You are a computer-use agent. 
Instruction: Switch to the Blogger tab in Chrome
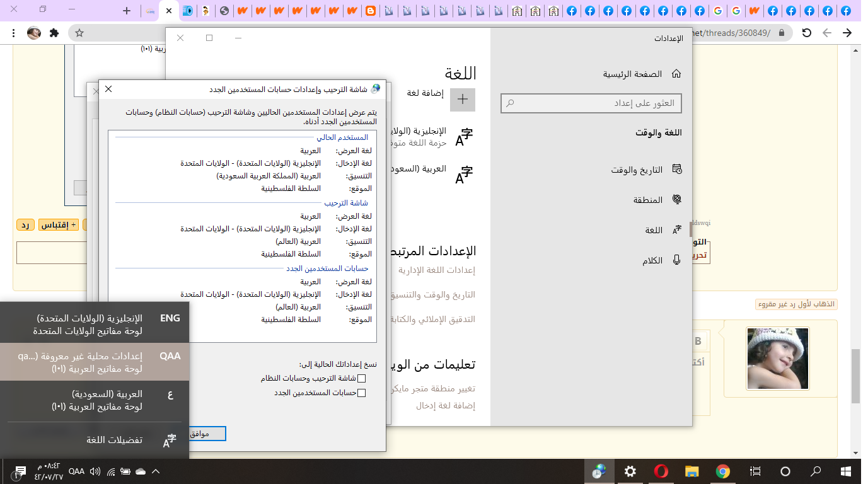coord(370,11)
